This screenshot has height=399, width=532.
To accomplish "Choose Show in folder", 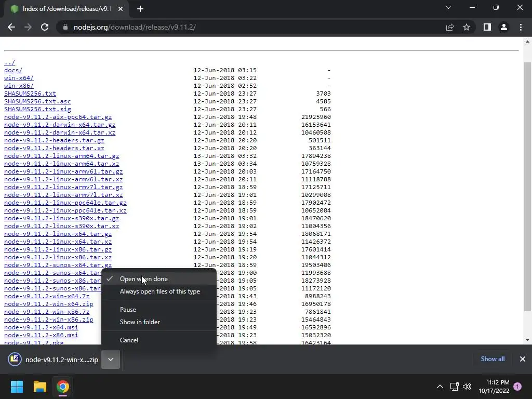I will click(159, 322).
